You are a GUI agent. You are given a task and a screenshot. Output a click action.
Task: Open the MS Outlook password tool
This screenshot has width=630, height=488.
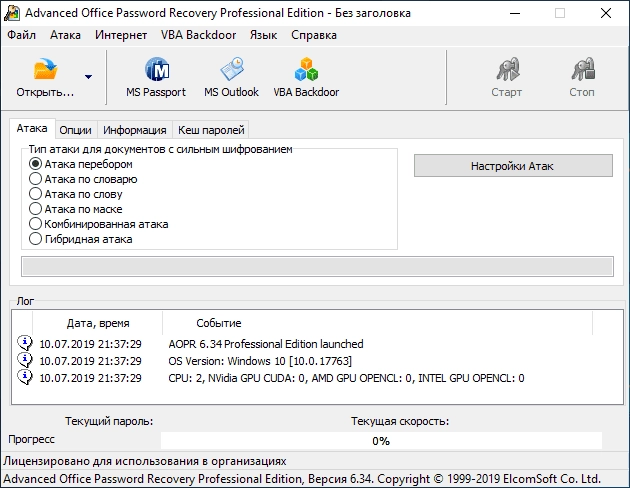[x=231, y=77]
